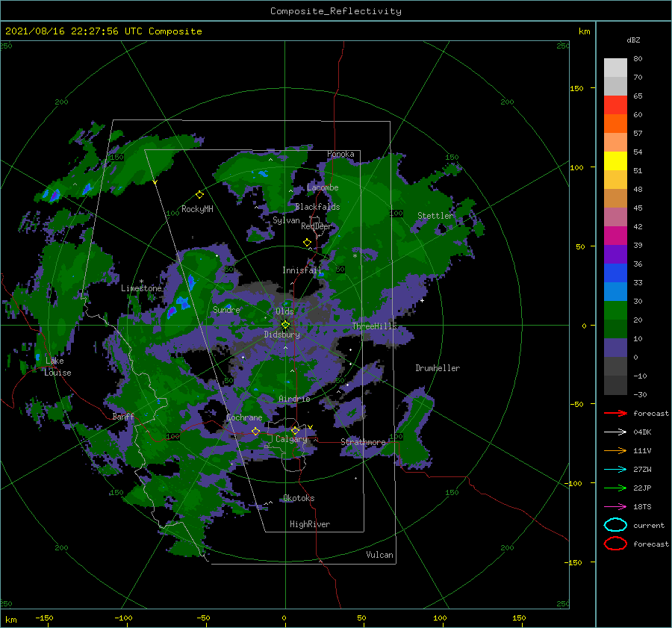This screenshot has height=628, width=672.
Task: Click the cyan current ellipse icon
Action: click(x=615, y=525)
